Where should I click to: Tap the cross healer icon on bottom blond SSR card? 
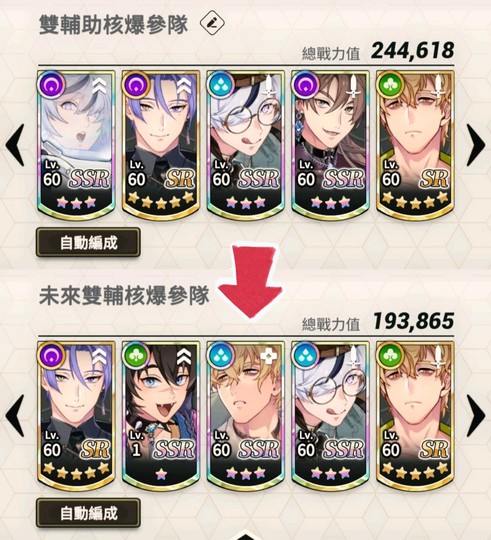[x=269, y=356]
